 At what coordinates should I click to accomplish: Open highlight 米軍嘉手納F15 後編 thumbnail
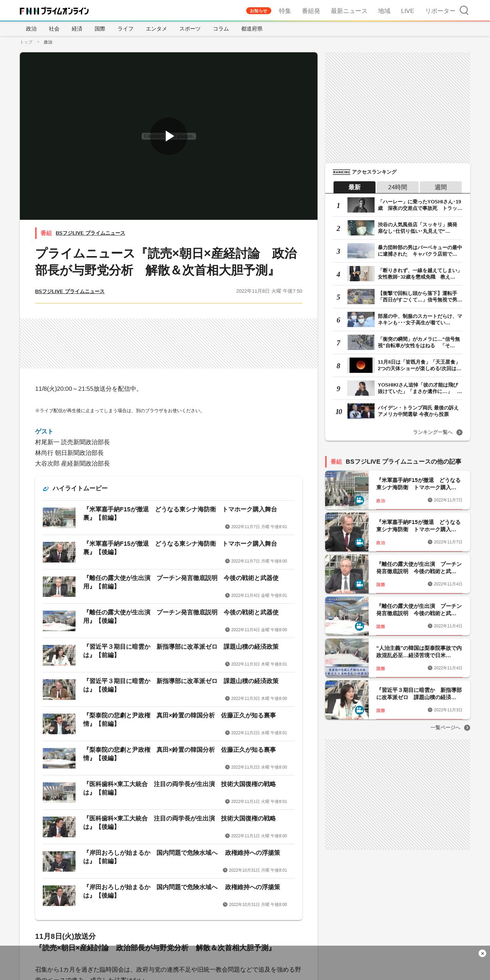tap(59, 552)
